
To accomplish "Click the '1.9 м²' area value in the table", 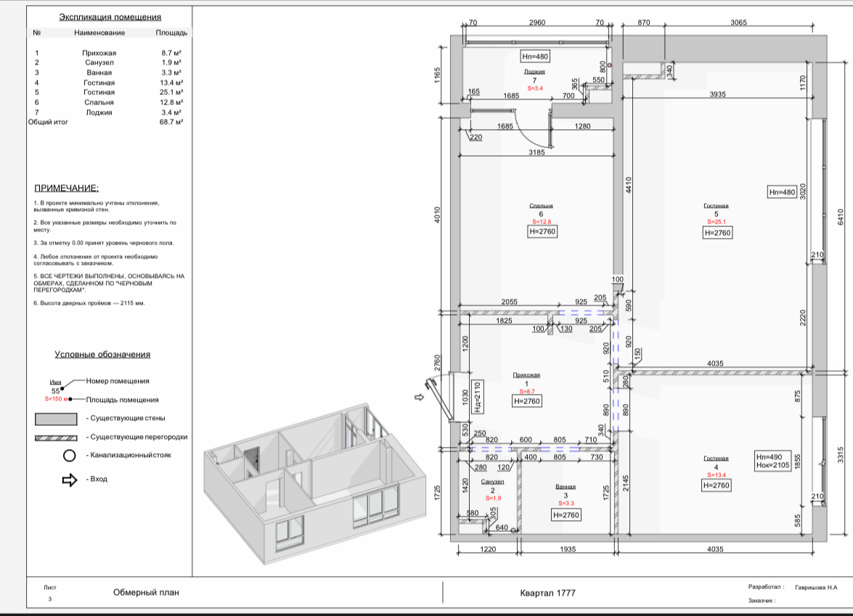I will 171,62.
